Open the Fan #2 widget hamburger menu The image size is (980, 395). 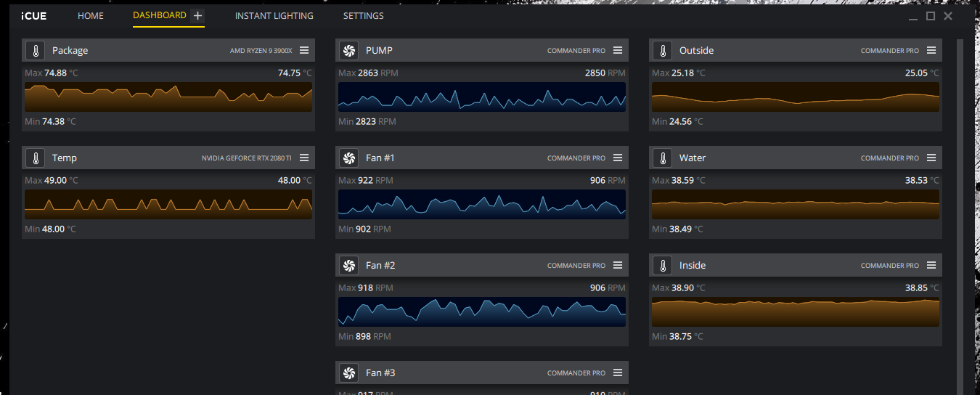(x=618, y=265)
